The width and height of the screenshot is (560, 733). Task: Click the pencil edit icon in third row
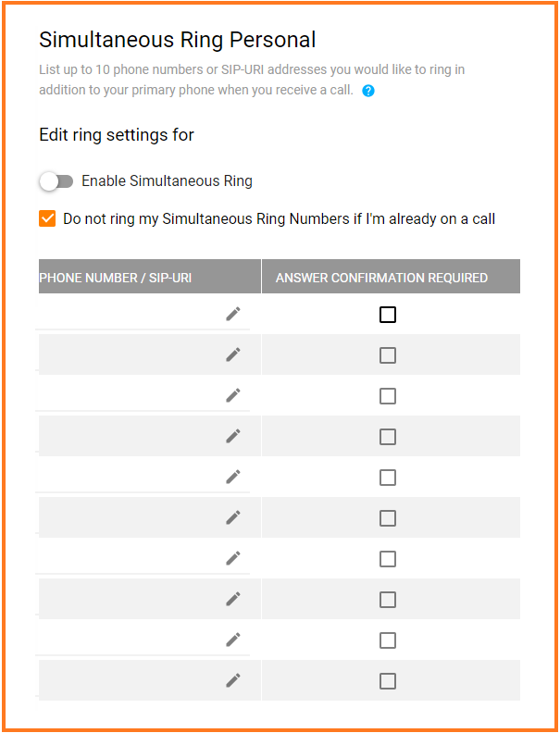click(x=233, y=395)
